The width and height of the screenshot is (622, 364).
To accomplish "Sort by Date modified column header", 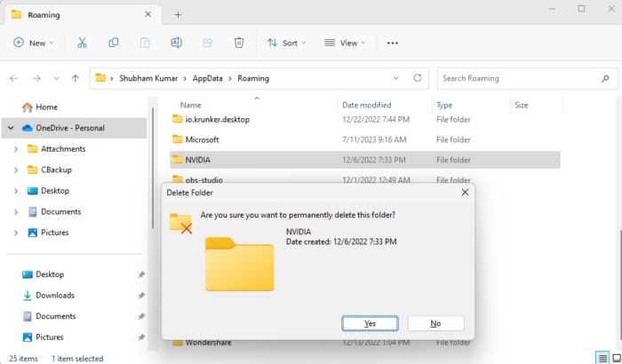I will (x=366, y=105).
